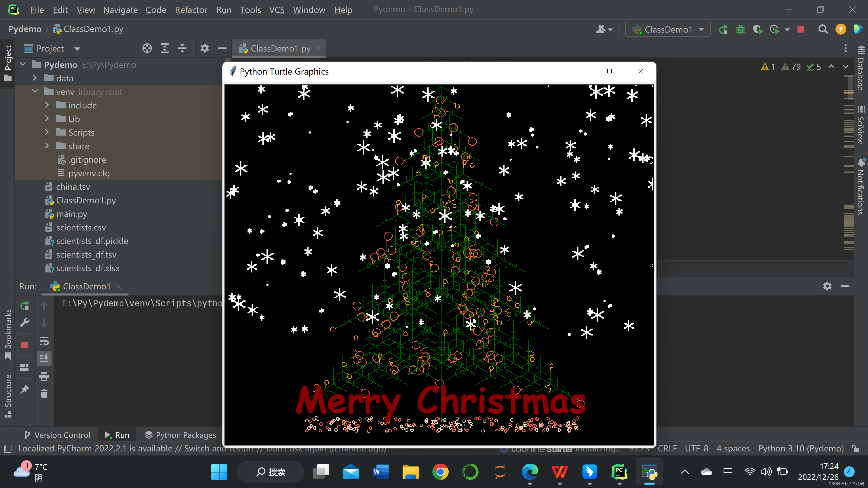Open the Version Control tool window
868x488 pixels.
click(x=57, y=435)
